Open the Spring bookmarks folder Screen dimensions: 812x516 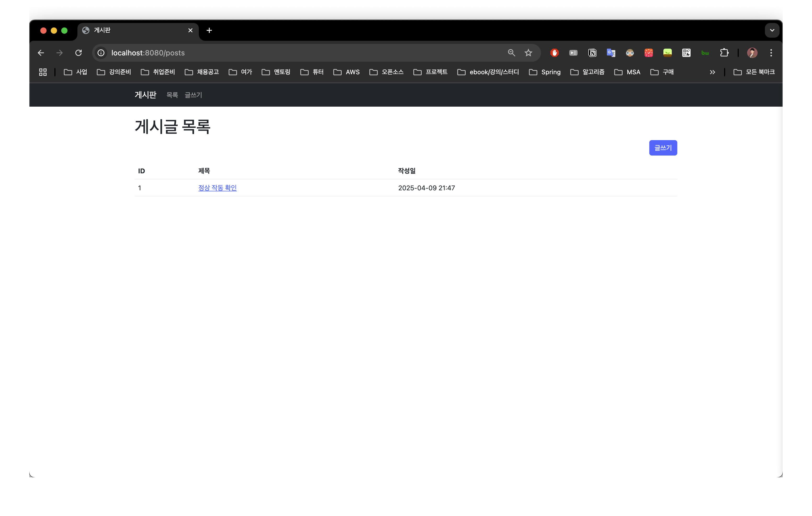[x=545, y=72]
